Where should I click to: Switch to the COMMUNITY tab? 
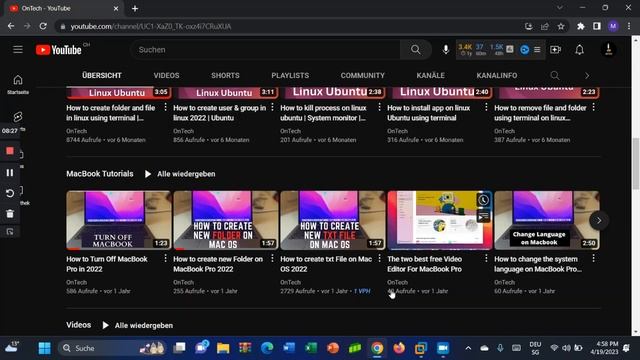[x=362, y=76]
